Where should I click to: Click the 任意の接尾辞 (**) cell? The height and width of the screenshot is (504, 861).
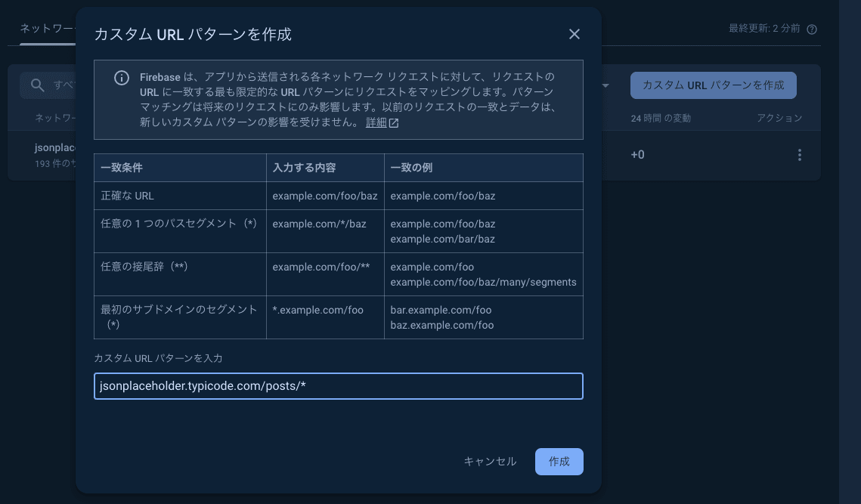[180, 274]
